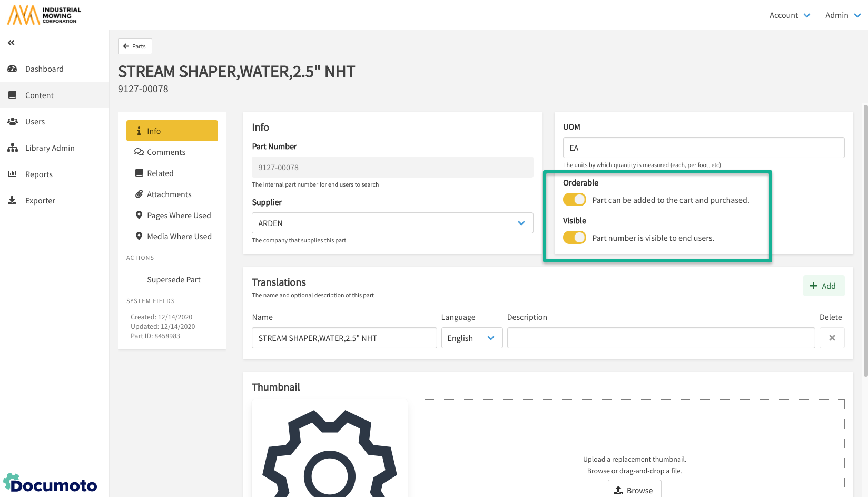Screen dimensions: 868x497
Task: Click the UOM input field
Action: point(703,148)
